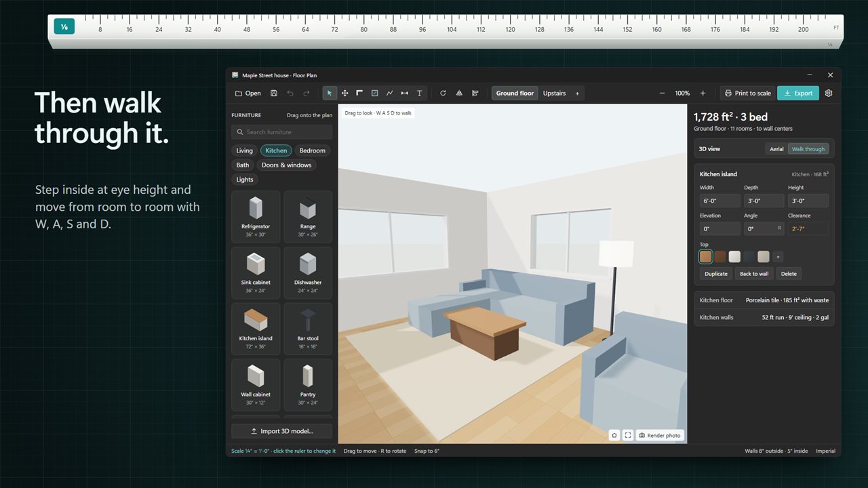Click the Align objects icon
Viewport: 868px width, 488px height.
(475, 94)
